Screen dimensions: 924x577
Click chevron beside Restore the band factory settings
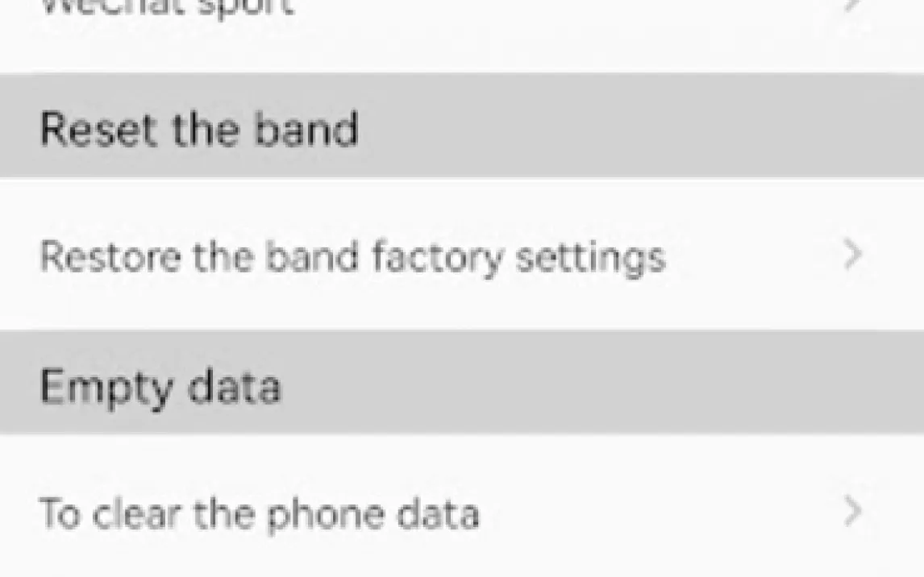click(x=853, y=255)
